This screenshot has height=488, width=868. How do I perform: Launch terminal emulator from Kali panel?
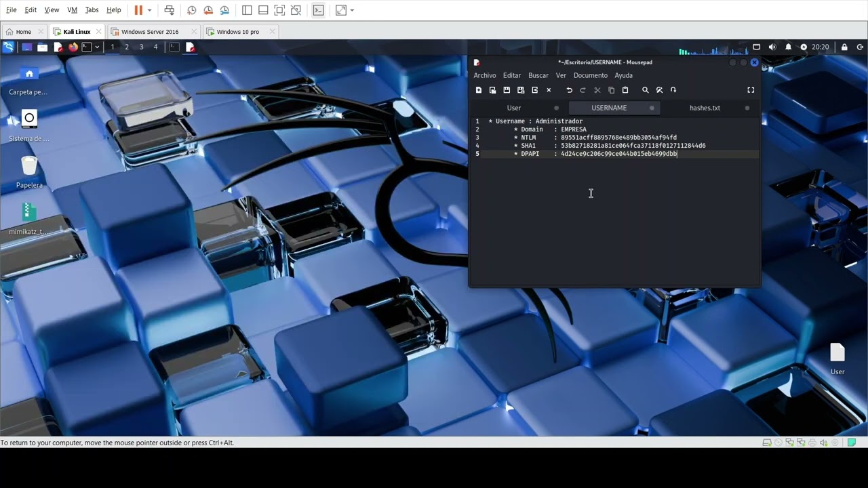click(x=87, y=47)
